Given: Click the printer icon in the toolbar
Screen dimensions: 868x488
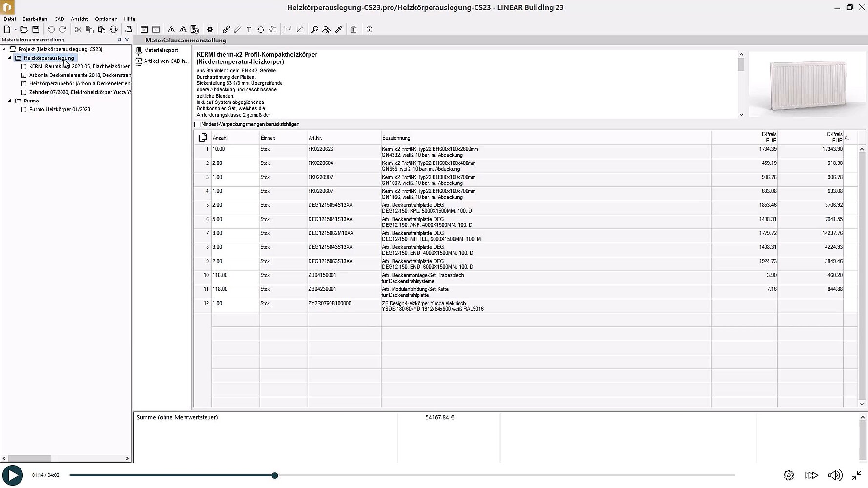Looking at the screenshot, I should (x=129, y=30).
